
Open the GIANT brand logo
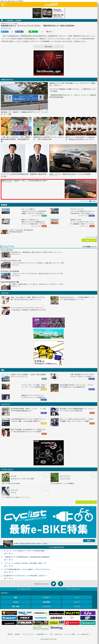tap(9, 618)
